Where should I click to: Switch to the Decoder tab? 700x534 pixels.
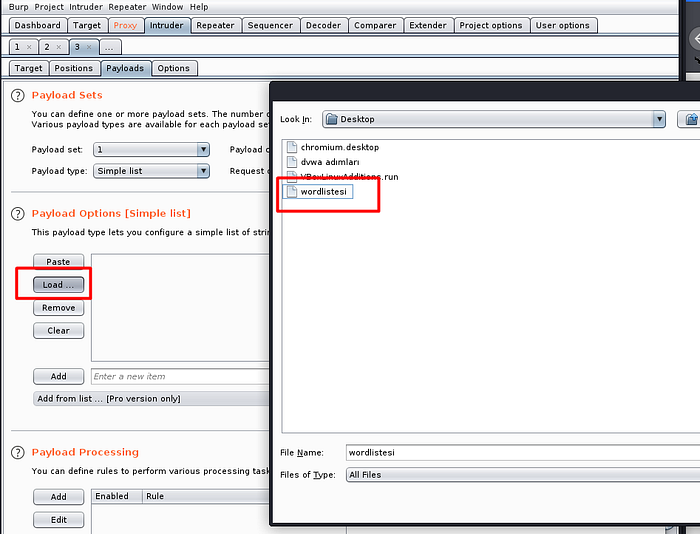point(324,25)
